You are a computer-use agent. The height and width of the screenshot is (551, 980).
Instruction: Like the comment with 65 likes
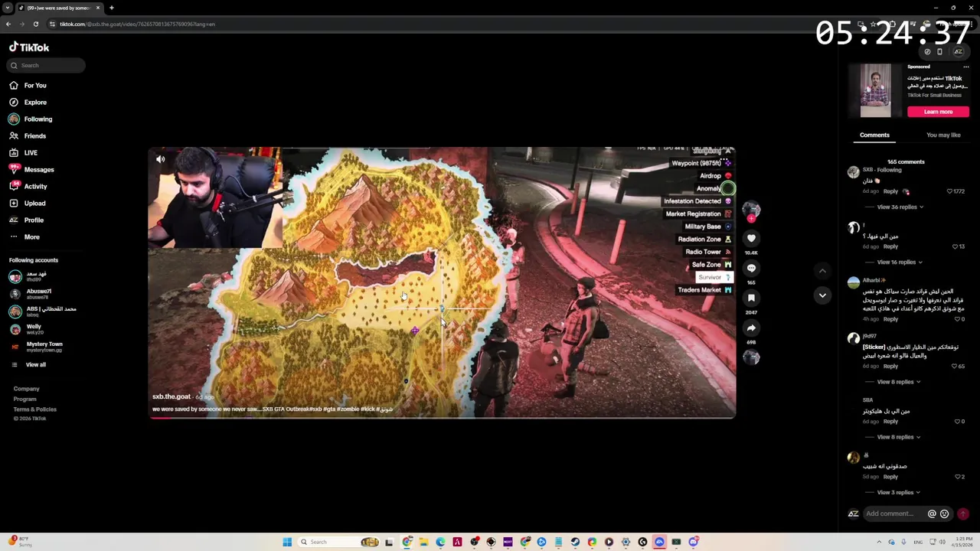955,366
